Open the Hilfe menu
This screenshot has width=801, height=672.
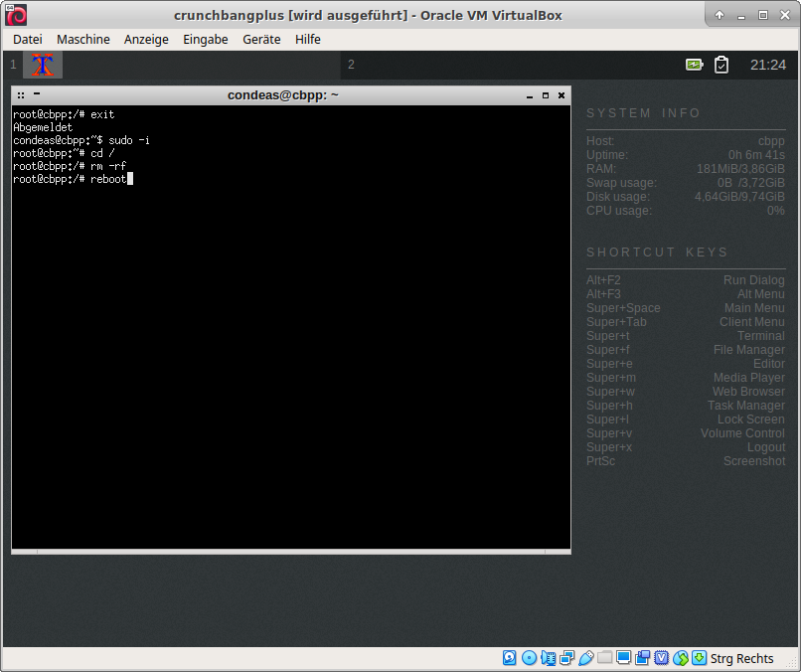308,39
